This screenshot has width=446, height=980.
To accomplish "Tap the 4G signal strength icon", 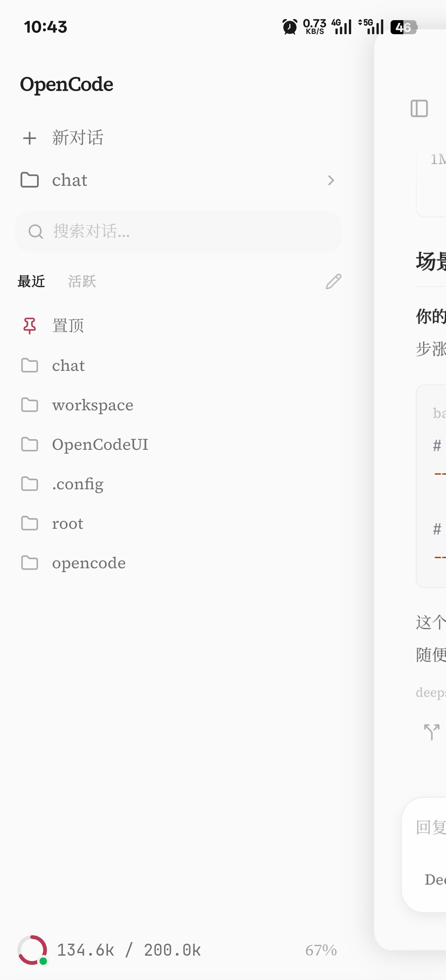I will [341, 27].
